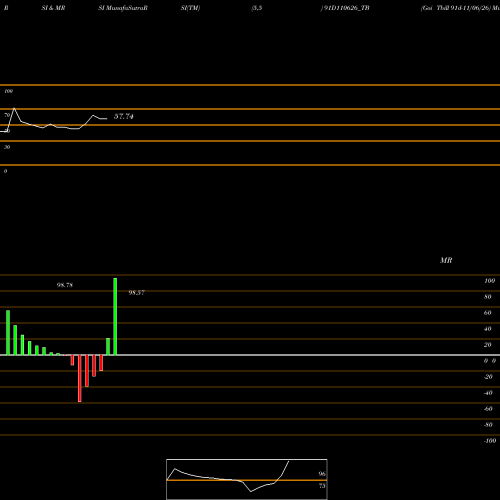Click the RSI value label 57.74
This screenshot has width=500, height=500.
(124, 116)
